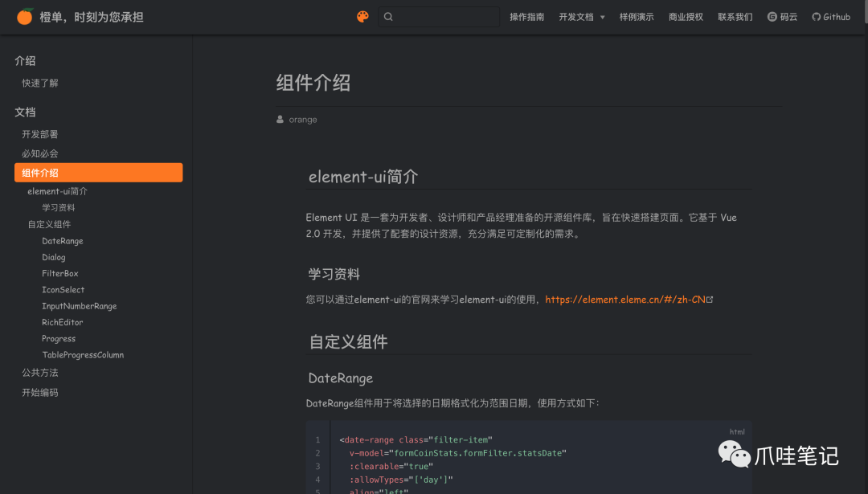The height and width of the screenshot is (494, 868).
Task: Expand the 开发文档 dropdown arrow
Action: click(602, 18)
